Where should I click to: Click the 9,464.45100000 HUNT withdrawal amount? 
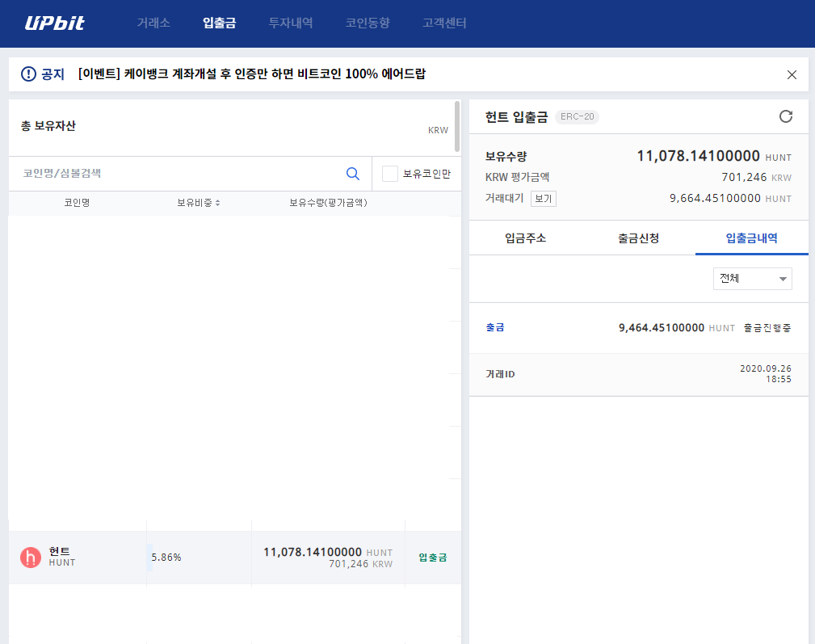(x=677, y=328)
